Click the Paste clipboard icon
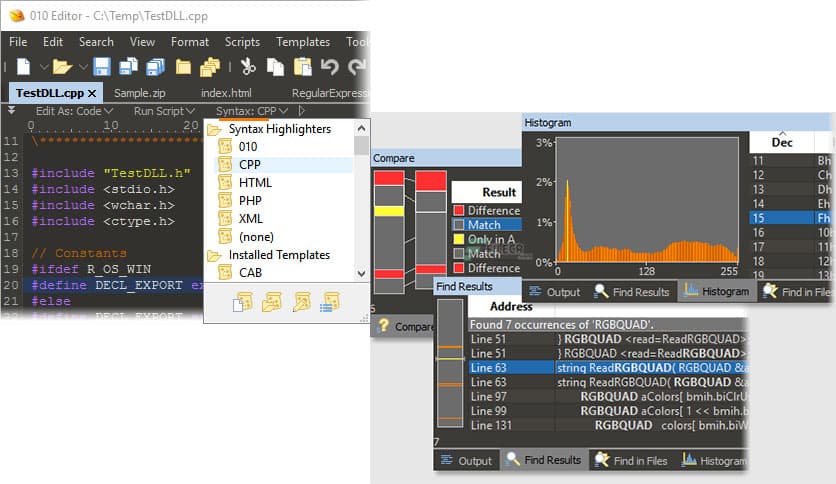 point(303,67)
